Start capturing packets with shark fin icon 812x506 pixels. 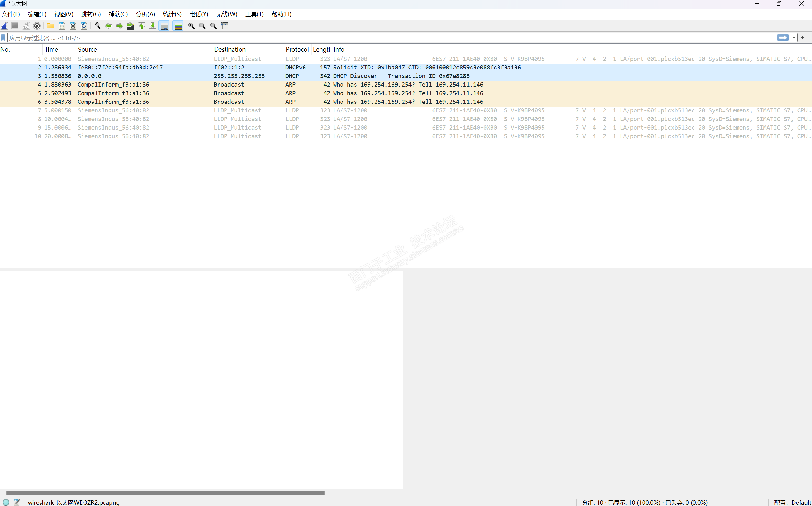pyautogui.click(x=5, y=26)
